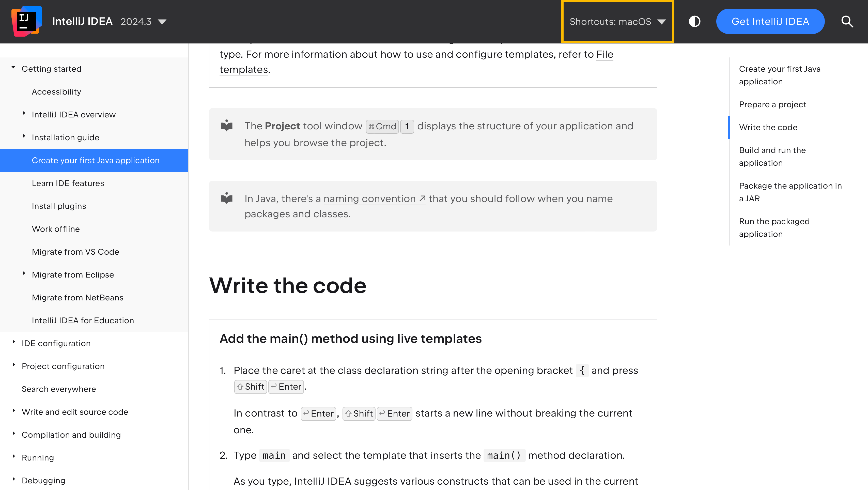Toggle the Shortcuts macOS dropdown

(617, 21)
